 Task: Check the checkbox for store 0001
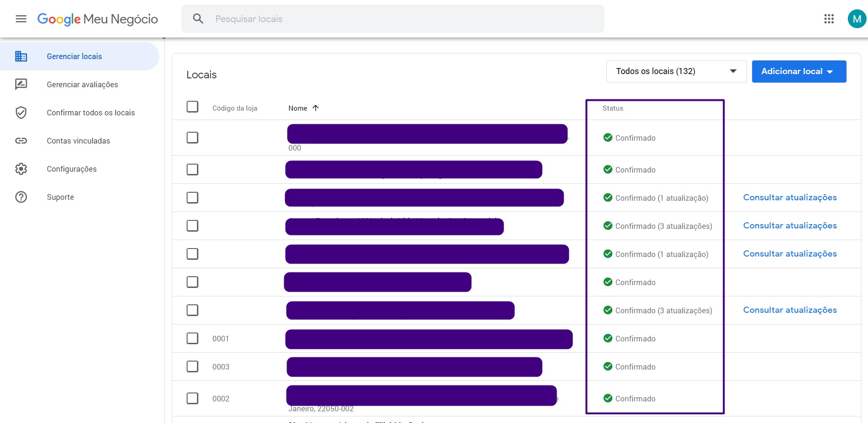tap(192, 338)
